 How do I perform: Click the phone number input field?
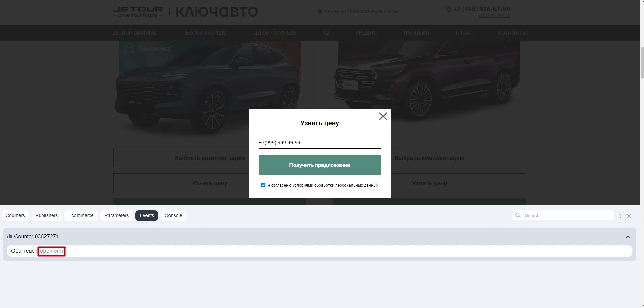(319, 143)
